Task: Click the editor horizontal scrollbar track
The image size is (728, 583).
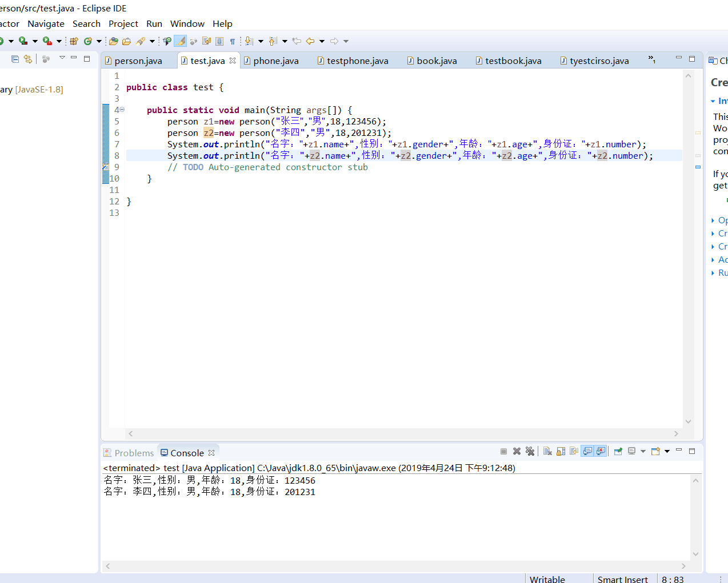Action: [x=400, y=434]
